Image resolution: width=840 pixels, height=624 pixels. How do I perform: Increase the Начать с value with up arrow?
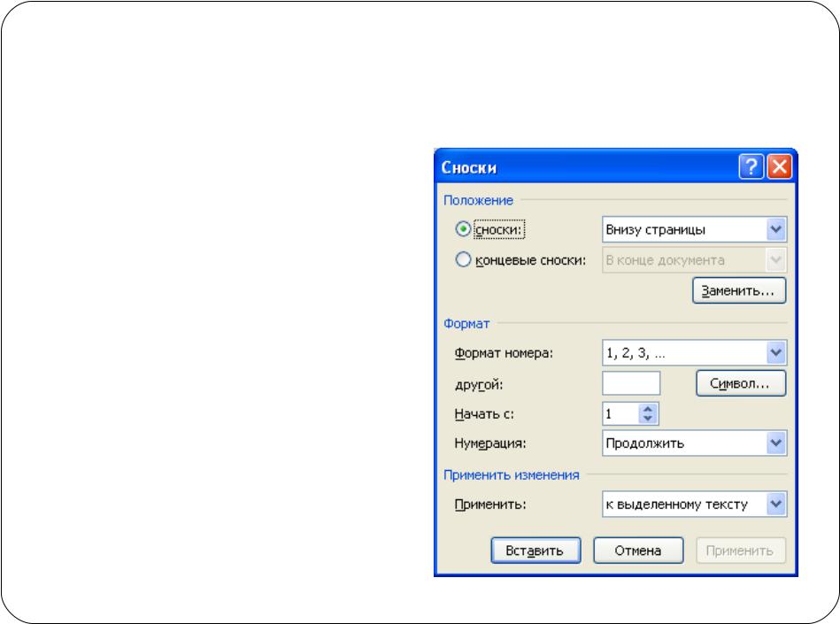(648, 409)
